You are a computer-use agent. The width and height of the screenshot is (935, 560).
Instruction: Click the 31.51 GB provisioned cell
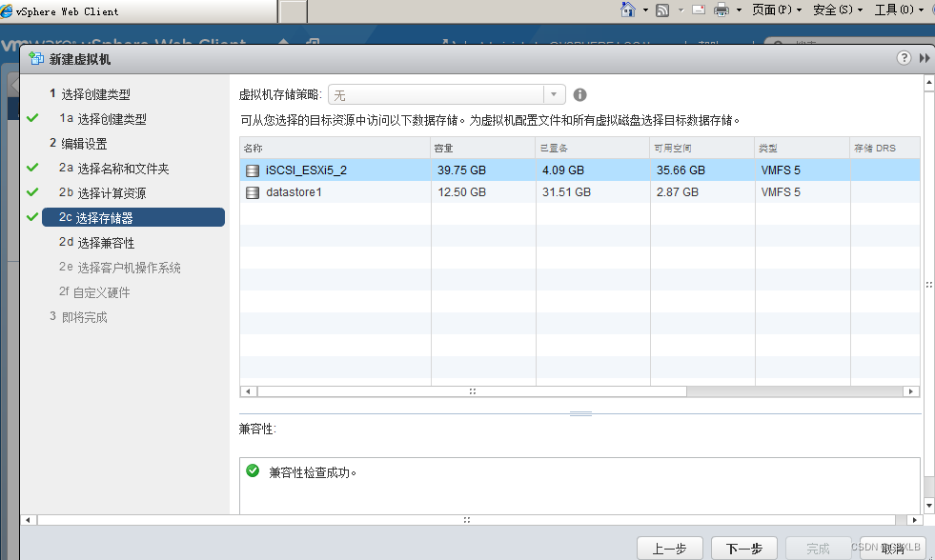(566, 192)
